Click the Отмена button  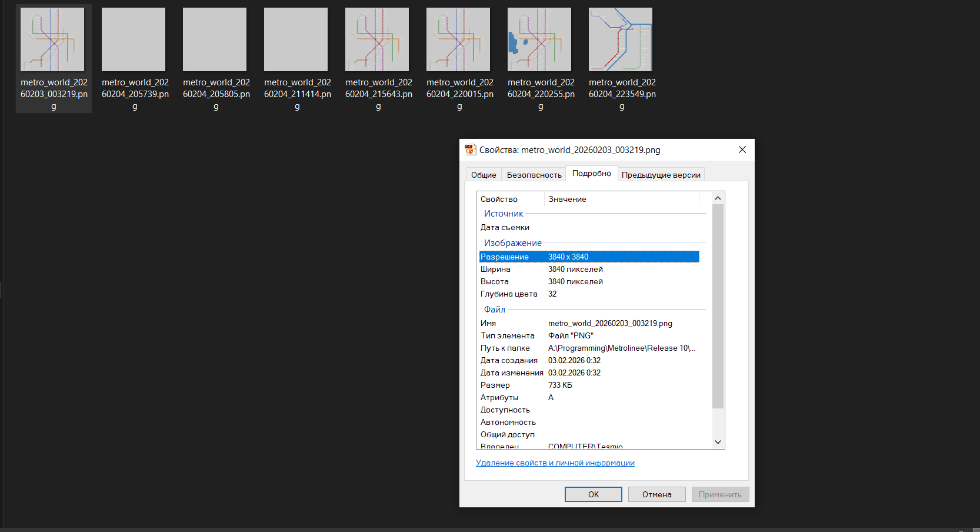[656, 494]
